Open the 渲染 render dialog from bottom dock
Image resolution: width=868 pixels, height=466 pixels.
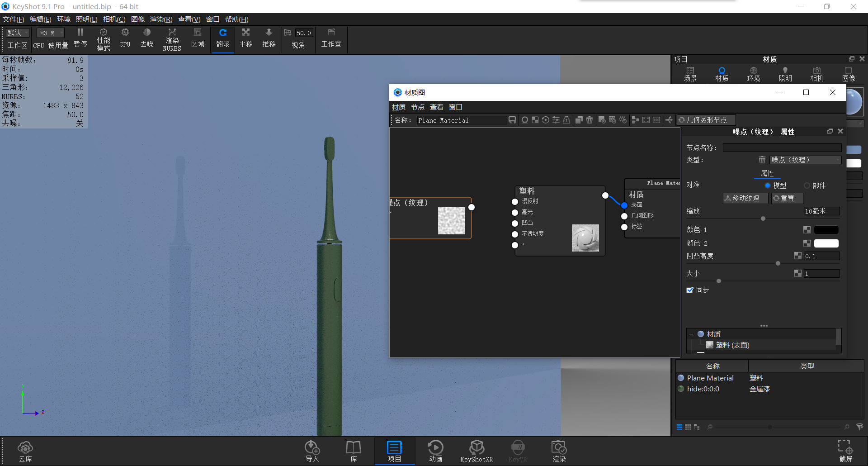[559, 450]
